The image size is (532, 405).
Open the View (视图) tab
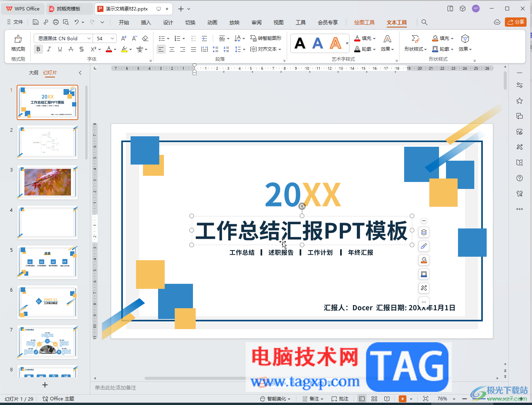pos(279,22)
